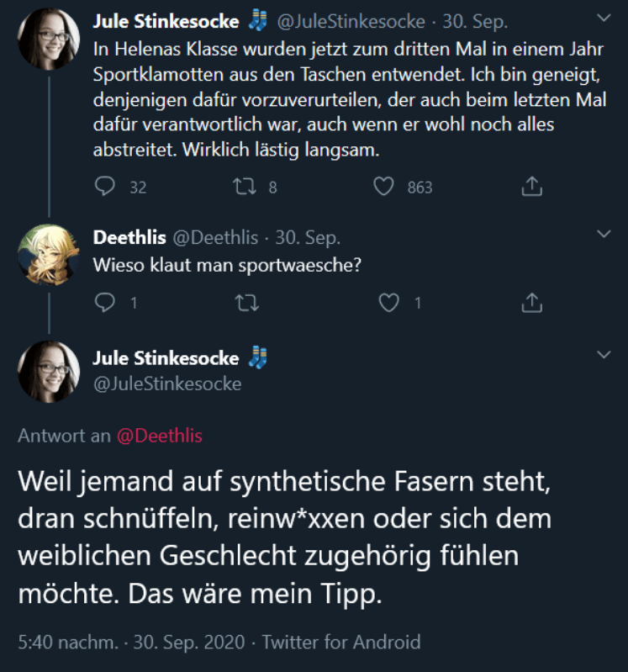Open the Deethlis profile name link

129,238
